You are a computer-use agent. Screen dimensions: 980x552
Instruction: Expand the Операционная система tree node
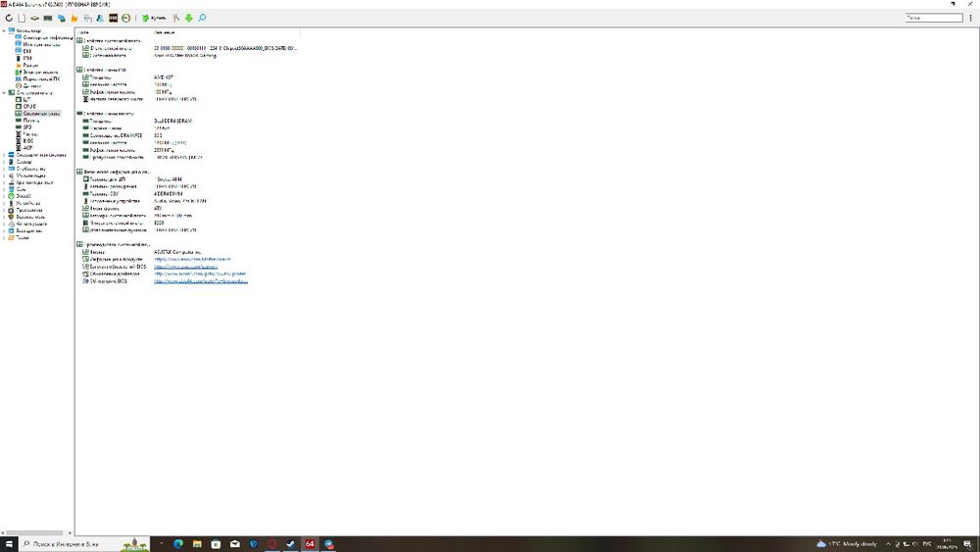click(x=4, y=154)
